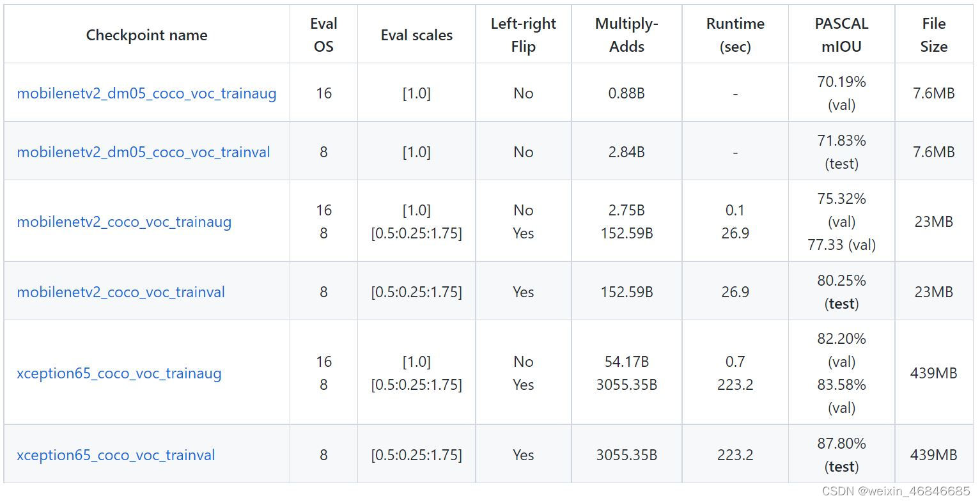Click the 0.88B Multiply-Adds cell
This screenshot has width=980, height=503.
(x=626, y=93)
